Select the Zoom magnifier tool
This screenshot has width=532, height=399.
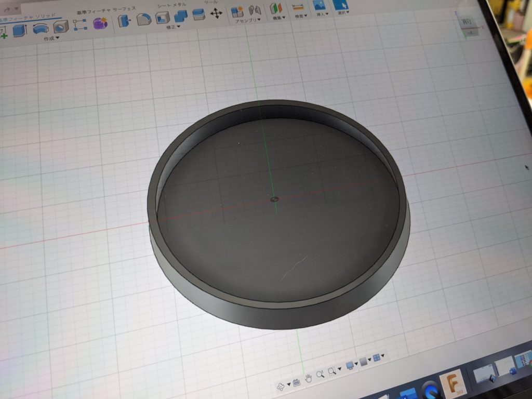point(320,375)
